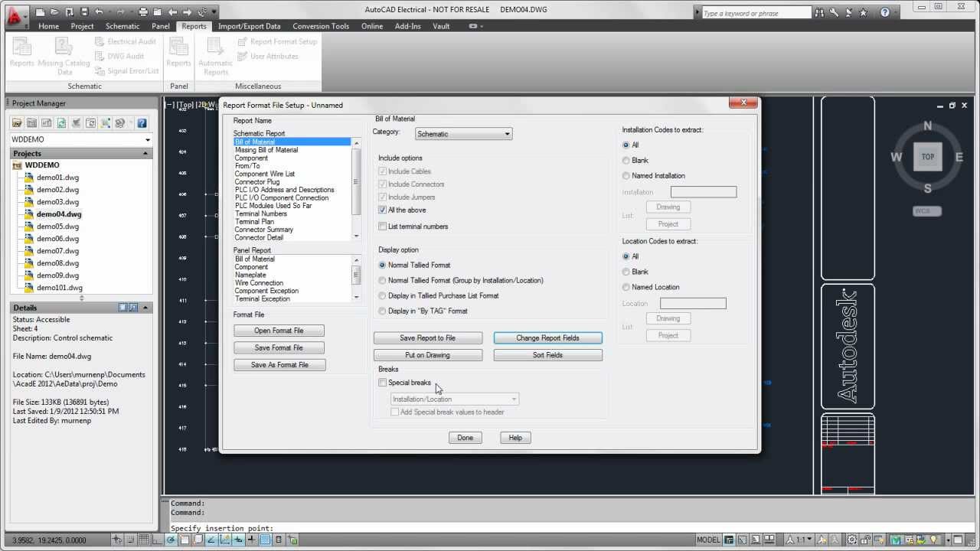Click the WCS dropdown under the ViewCube
The image size is (980, 551).
(927, 211)
